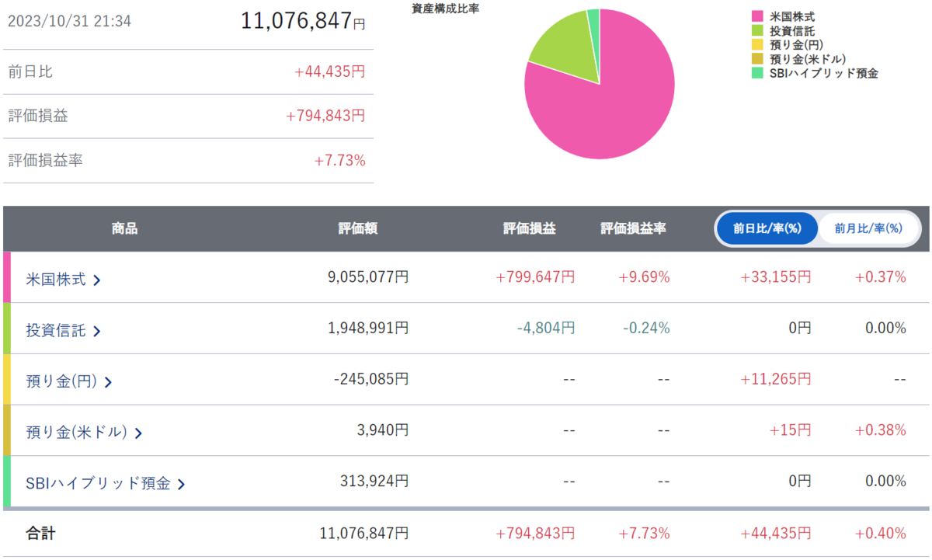Image resolution: width=932 pixels, height=560 pixels.
Task: Click 投資信託 loss -4,804円
Action: point(546,328)
